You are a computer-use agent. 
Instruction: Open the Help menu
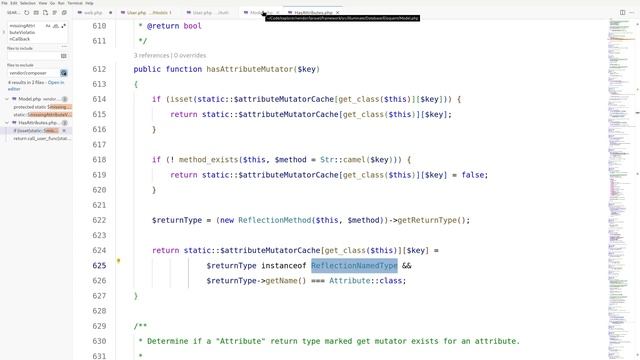[x=89, y=3]
